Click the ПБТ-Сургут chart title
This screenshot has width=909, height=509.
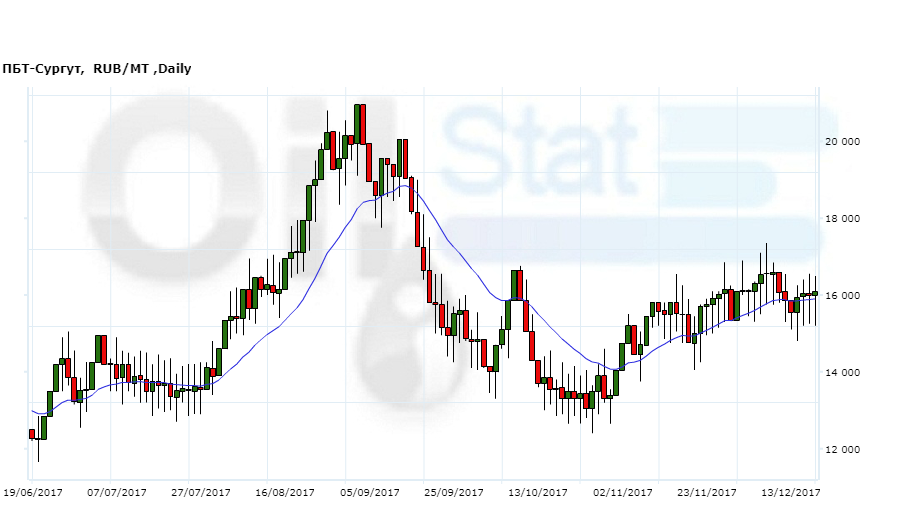[x=97, y=69]
